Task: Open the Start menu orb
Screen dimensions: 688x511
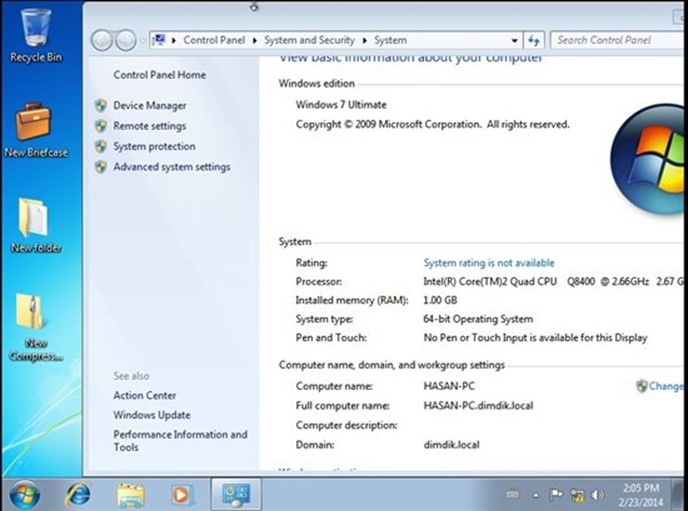Action: [x=25, y=495]
